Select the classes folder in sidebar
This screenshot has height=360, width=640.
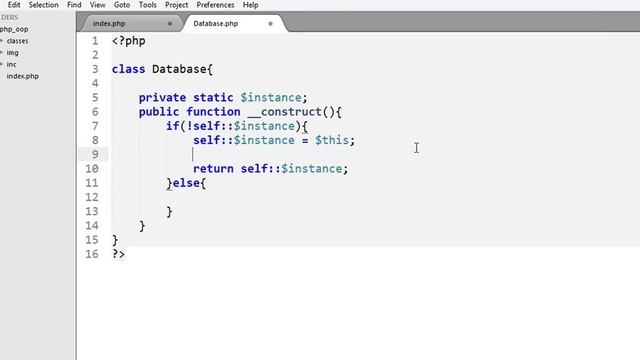[x=18, y=41]
